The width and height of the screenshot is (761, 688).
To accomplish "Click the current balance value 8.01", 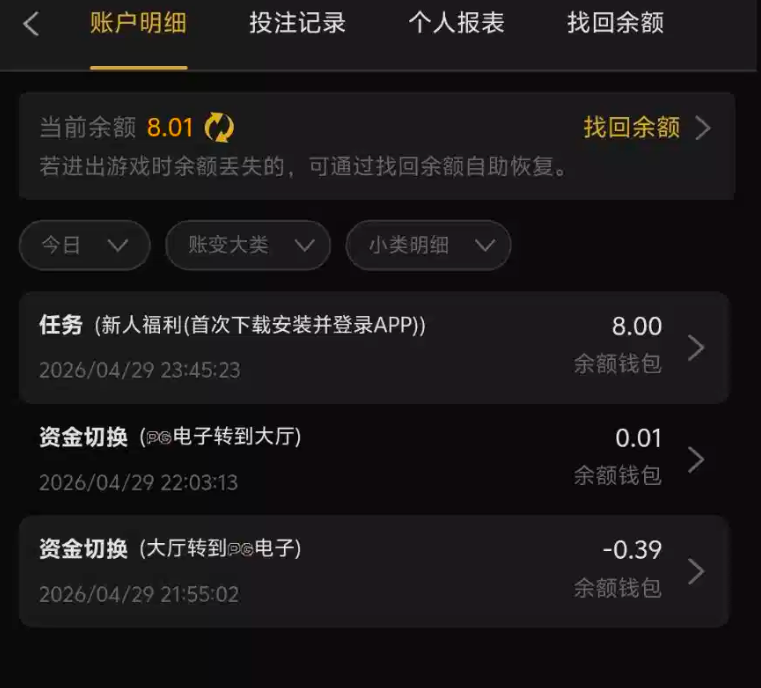I will [170, 128].
